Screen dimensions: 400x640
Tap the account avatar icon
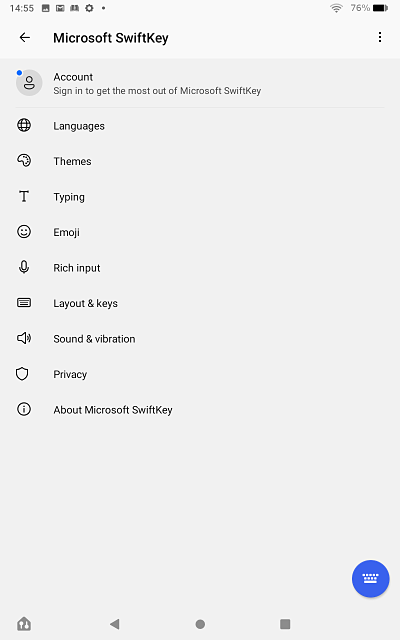click(x=29, y=83)
